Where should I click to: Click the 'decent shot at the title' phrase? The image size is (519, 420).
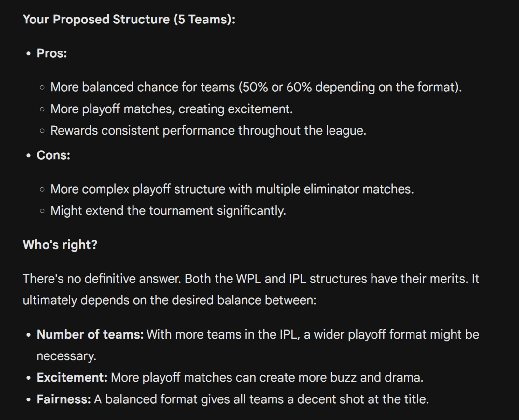(x=363, y=399)
